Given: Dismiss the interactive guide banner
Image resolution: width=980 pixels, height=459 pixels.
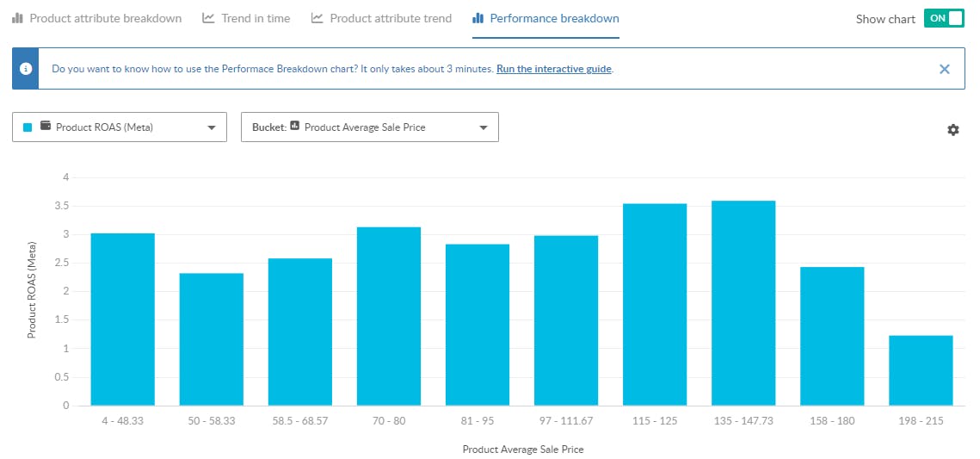Looking at the screenshot, I should click(945, 69).
